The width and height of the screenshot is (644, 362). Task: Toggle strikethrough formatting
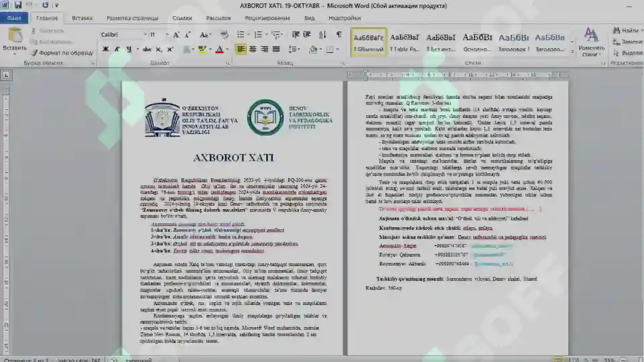147,50
